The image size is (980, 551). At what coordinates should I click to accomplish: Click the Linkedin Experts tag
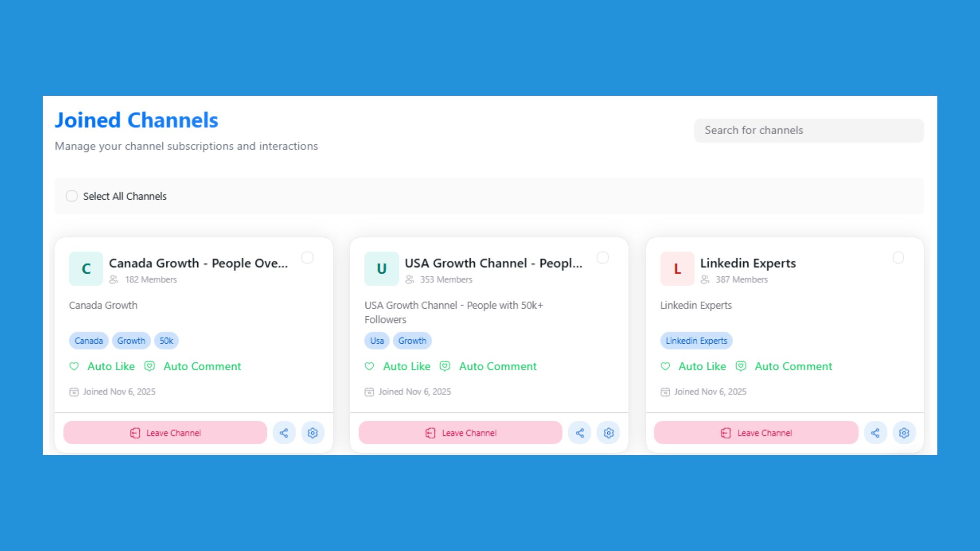click(696, 341)
